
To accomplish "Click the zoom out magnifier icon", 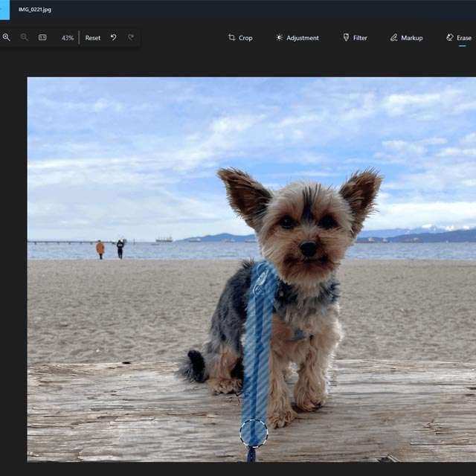I will click(x=24, y=37).
